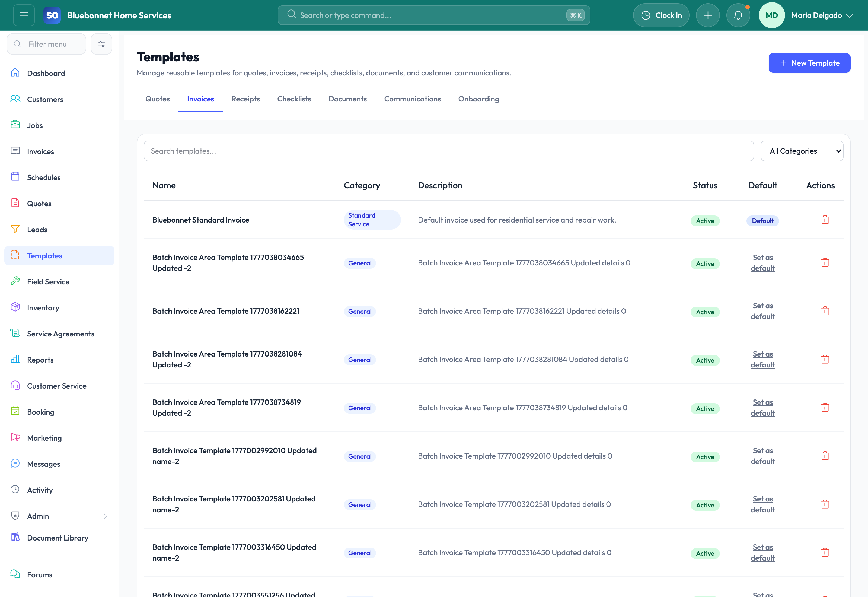The height and width of the screenshot is (597, 868).
Task: Toggle the hamburger menu button
Action: [x=24, y=15]
